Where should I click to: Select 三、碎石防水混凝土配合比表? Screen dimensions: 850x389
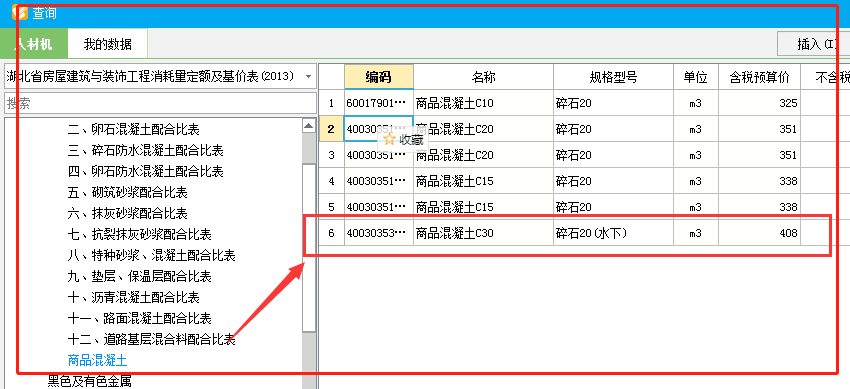pos(145,150)
